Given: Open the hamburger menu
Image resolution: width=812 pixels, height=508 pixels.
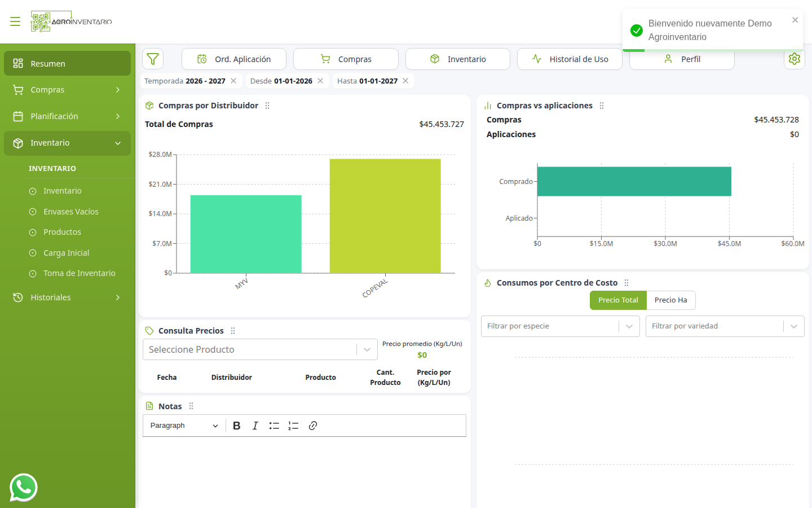Looking at the screenshot, I should pyautogui.click(x=15, y=21).
